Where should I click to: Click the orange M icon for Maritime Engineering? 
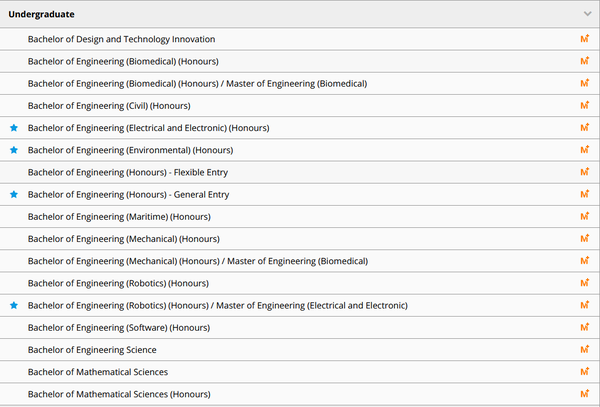tap(585, 216)
